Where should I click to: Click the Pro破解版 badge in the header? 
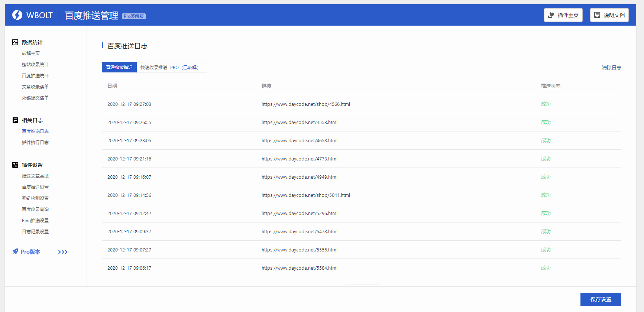(x=134, y=16)
